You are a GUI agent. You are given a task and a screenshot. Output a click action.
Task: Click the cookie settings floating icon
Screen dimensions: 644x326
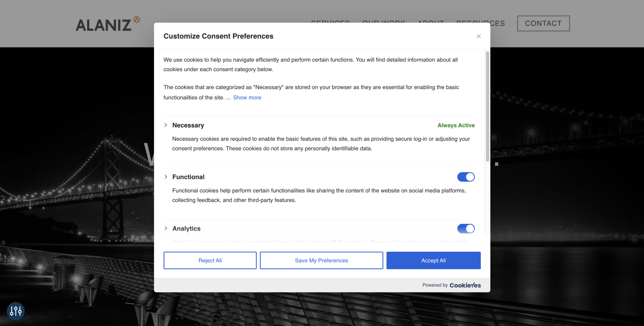click(x=16, y=311)
